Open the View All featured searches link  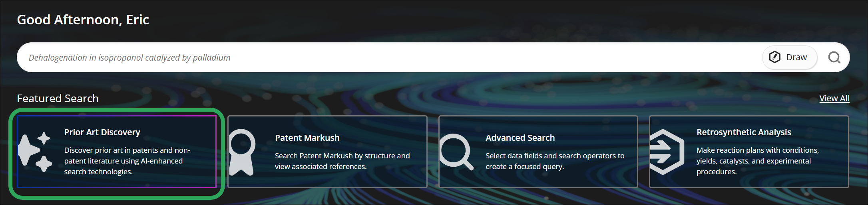pos(834,99)
